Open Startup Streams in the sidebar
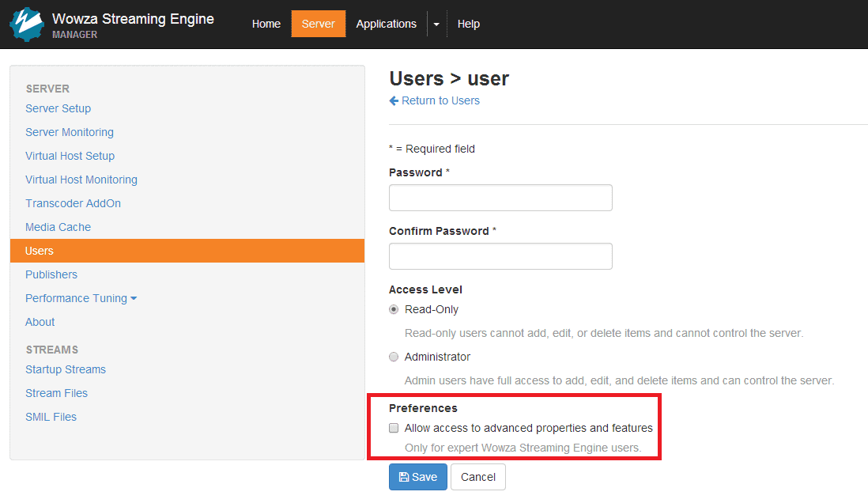The image size is (868, 503). 66,369
